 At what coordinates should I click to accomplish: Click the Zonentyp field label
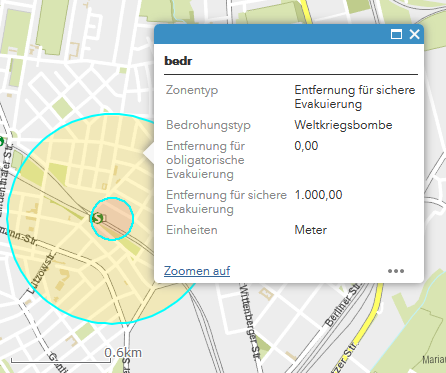192,90
